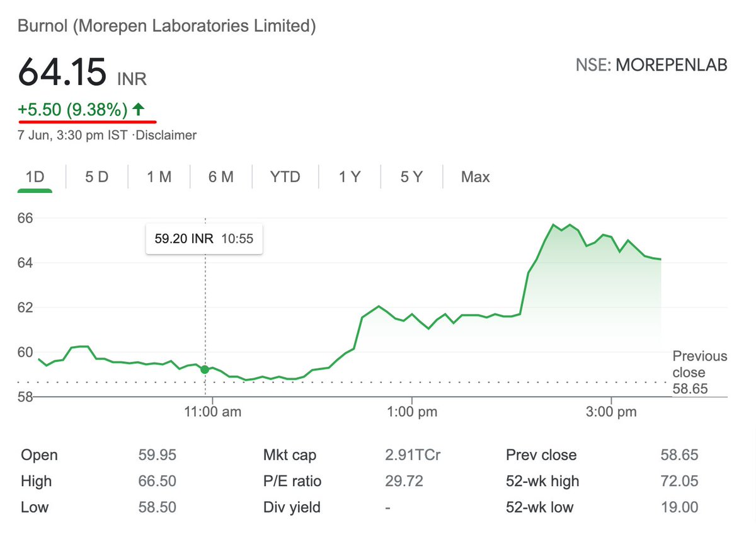Viewport: 756px width, 544px height.
Task: Select the 1D time range tab
Action: [35, 177]
